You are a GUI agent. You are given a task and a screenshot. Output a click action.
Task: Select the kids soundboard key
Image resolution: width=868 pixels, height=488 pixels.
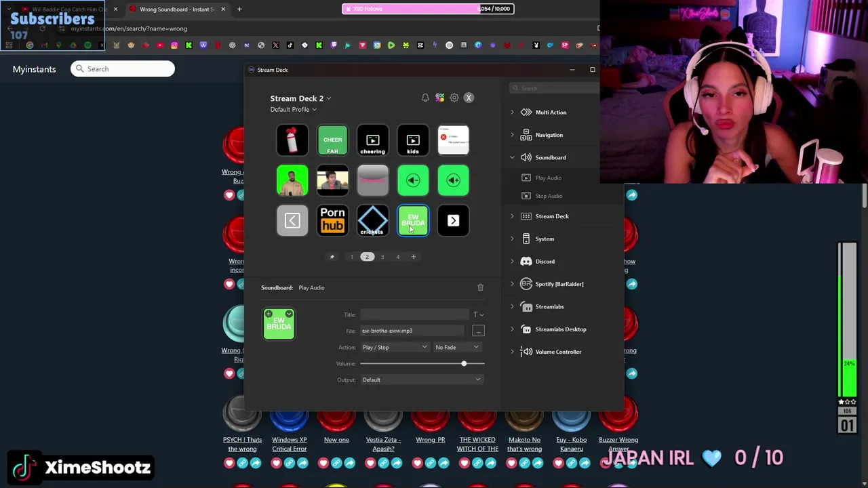tap(413, 140)
